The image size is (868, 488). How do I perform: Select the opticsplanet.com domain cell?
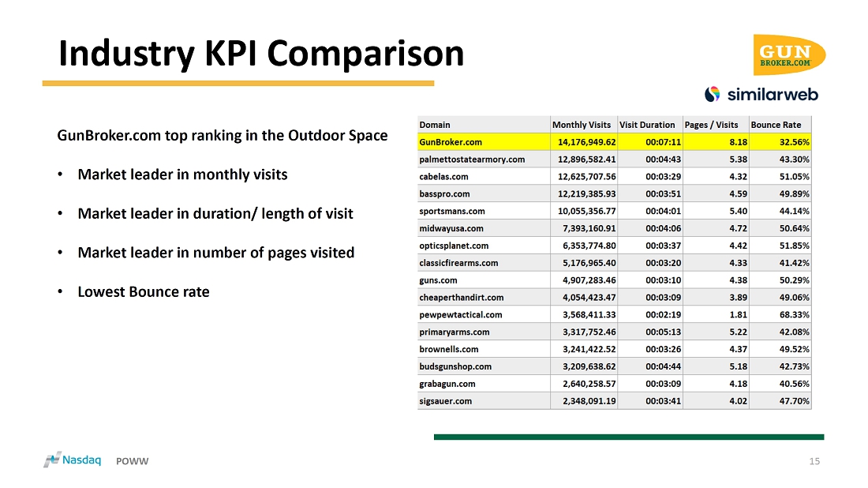tap(484, 246)
